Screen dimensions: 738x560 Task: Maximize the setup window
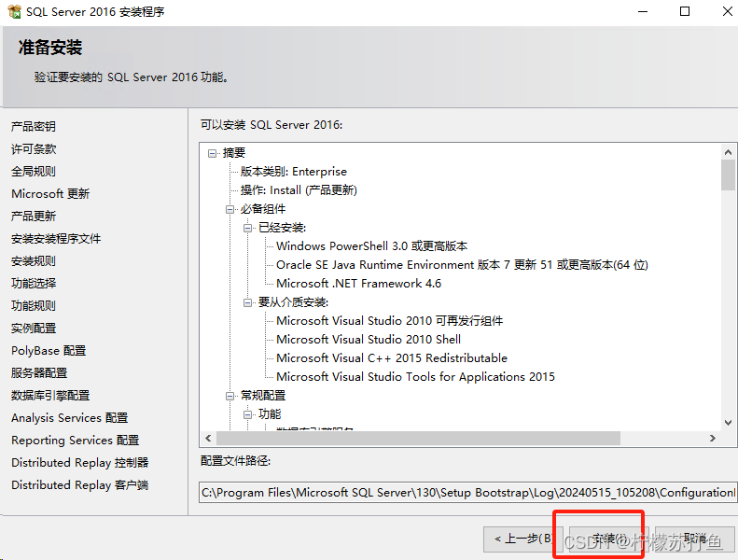coord(685,11)
